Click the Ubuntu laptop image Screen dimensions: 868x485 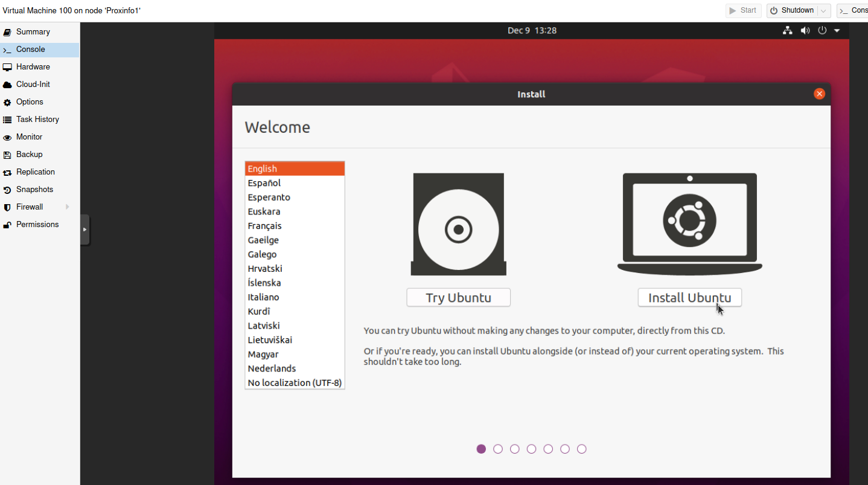[689, 225]
